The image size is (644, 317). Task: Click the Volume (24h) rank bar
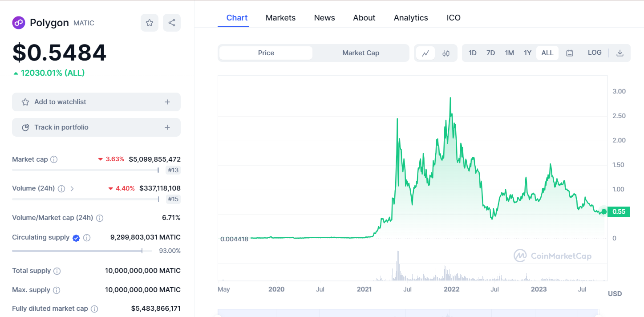pos(85,199)
